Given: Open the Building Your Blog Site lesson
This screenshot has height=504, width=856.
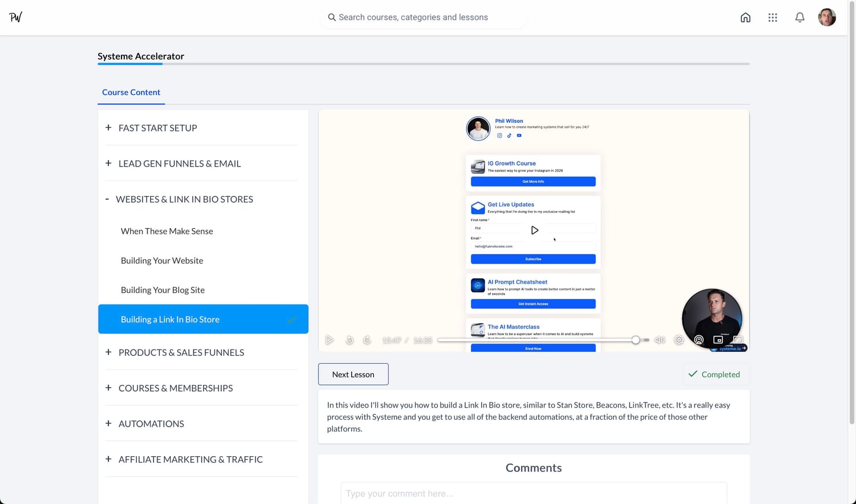Looking at the screenshot, I should tap(163, 290).
